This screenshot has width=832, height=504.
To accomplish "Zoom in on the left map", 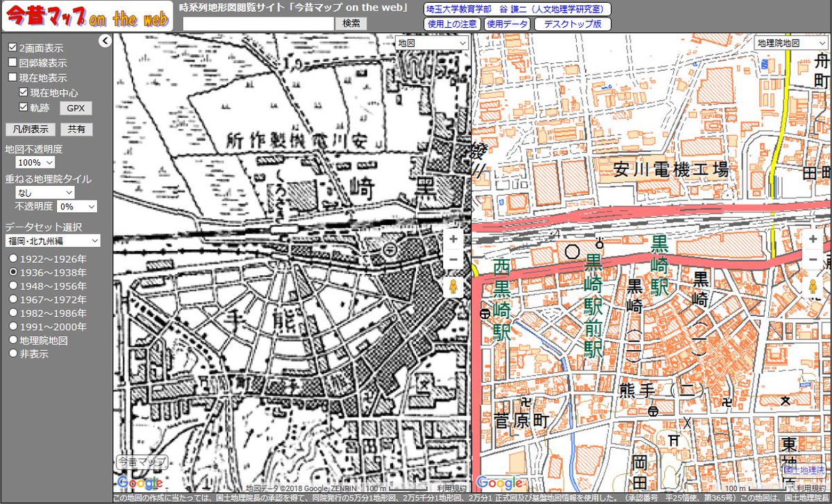I will (453, 239).
